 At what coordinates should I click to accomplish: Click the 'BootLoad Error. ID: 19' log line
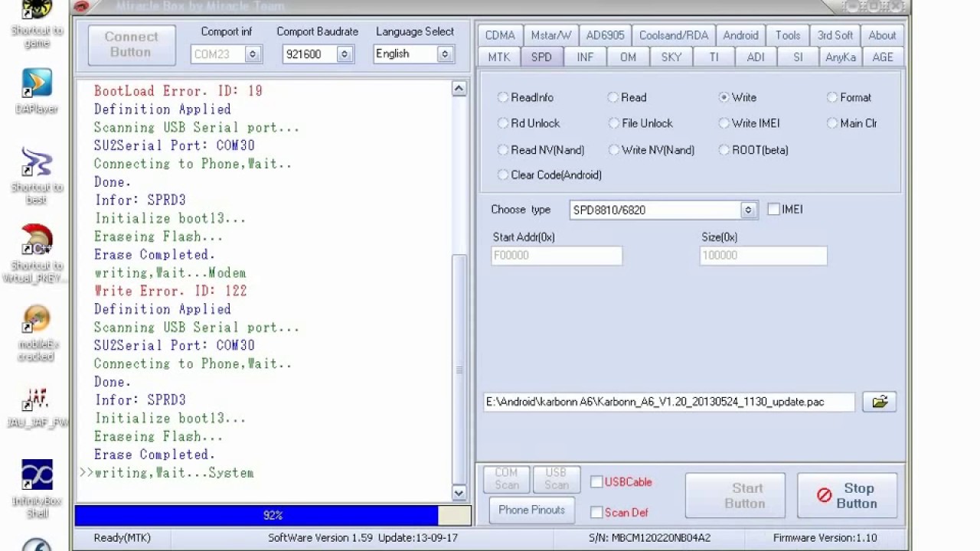coord(178,91)
